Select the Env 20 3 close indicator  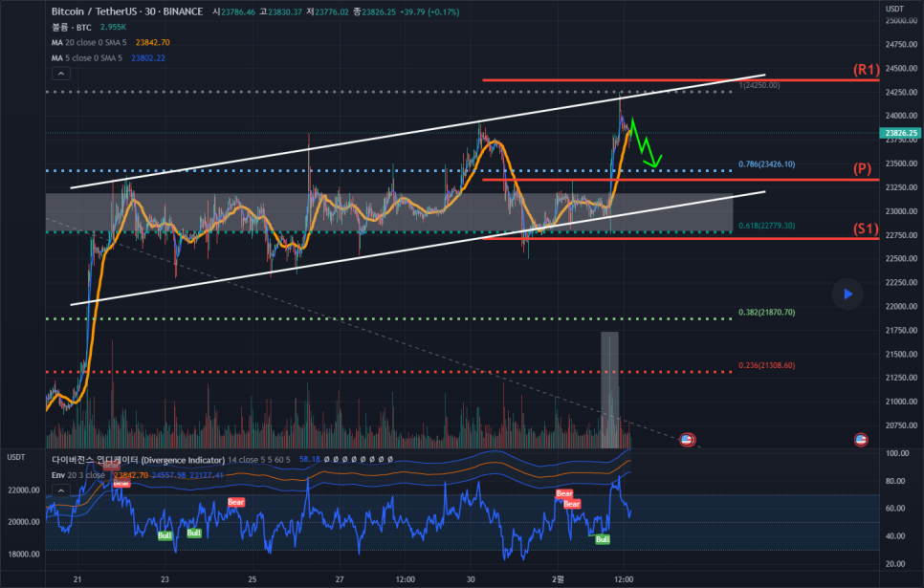coord(78,475)
